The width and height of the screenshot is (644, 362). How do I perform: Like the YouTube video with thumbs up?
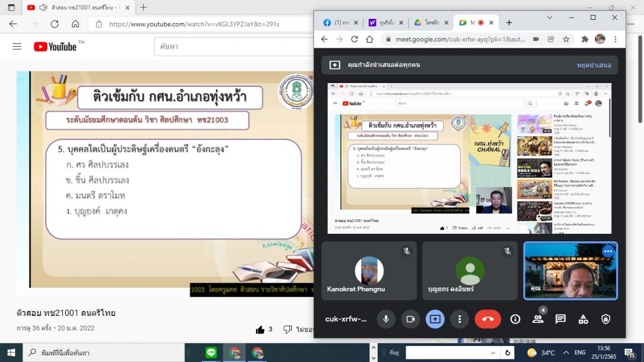pyautogui.click(x=260, y=329)
